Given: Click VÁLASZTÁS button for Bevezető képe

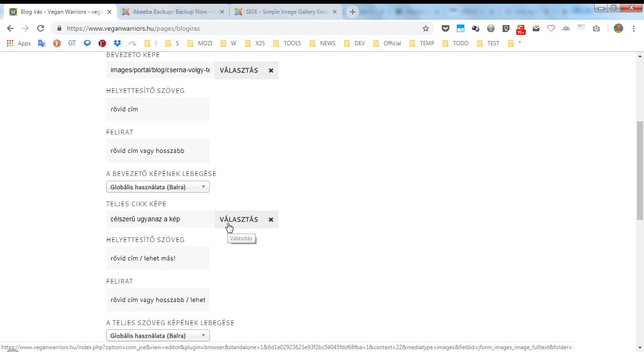Looking at the screenshot, I should [239, 70].
